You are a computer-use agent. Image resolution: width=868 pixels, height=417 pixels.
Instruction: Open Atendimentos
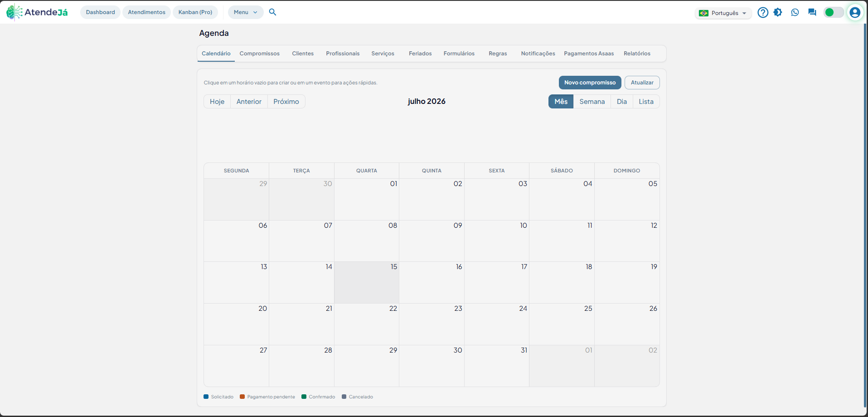146,12
